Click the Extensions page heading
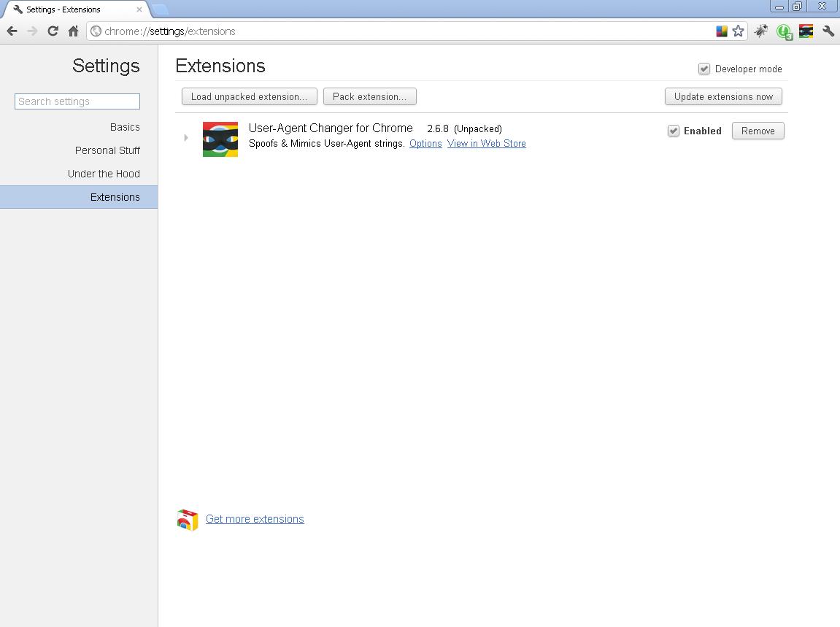 (x=220, y=66)
